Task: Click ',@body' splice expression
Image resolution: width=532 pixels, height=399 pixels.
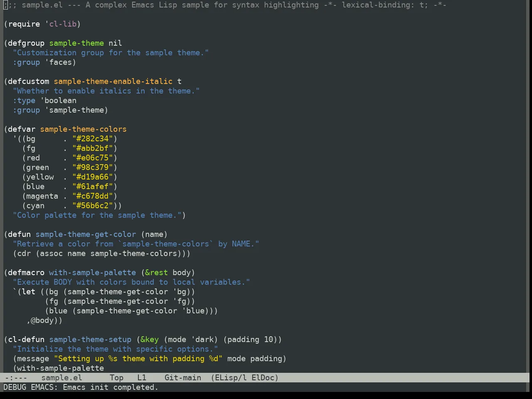Action: click(x=42, y=320)
